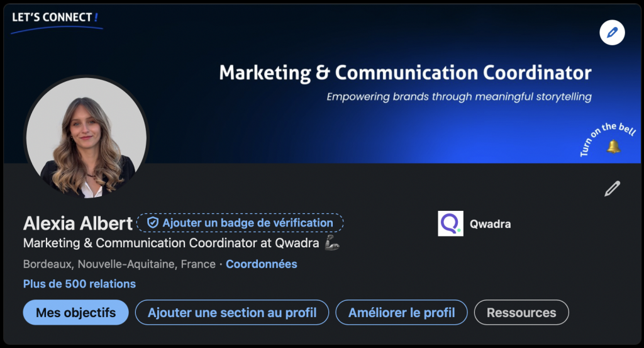Open the Qwadra company name link
Viewport: 644px width, 348px height.
[491, 224]
